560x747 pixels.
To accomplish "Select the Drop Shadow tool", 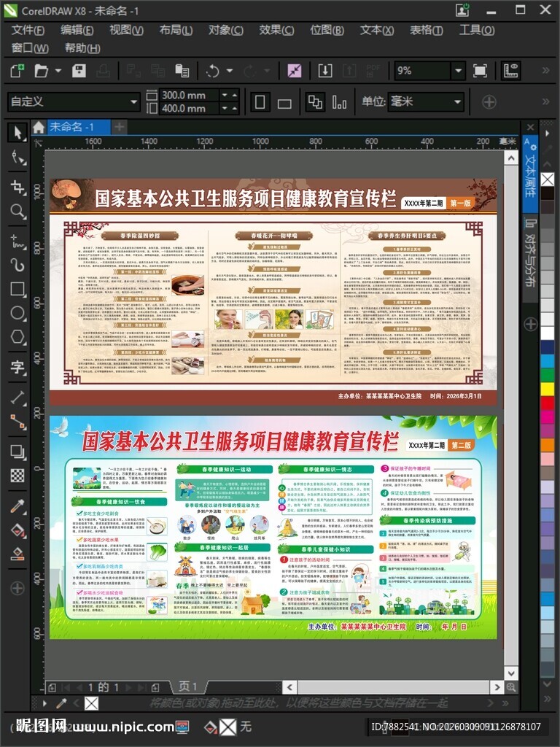I will coord(17,451).
